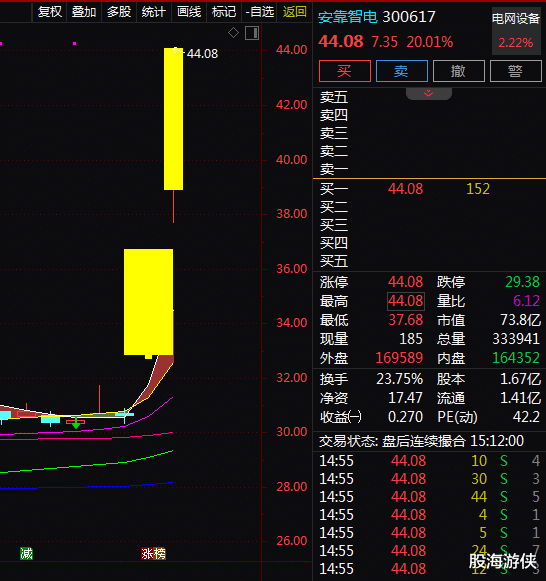Click the 减 marker on the chart
This screenshot has width=546, height=581.
pos(26,554)
